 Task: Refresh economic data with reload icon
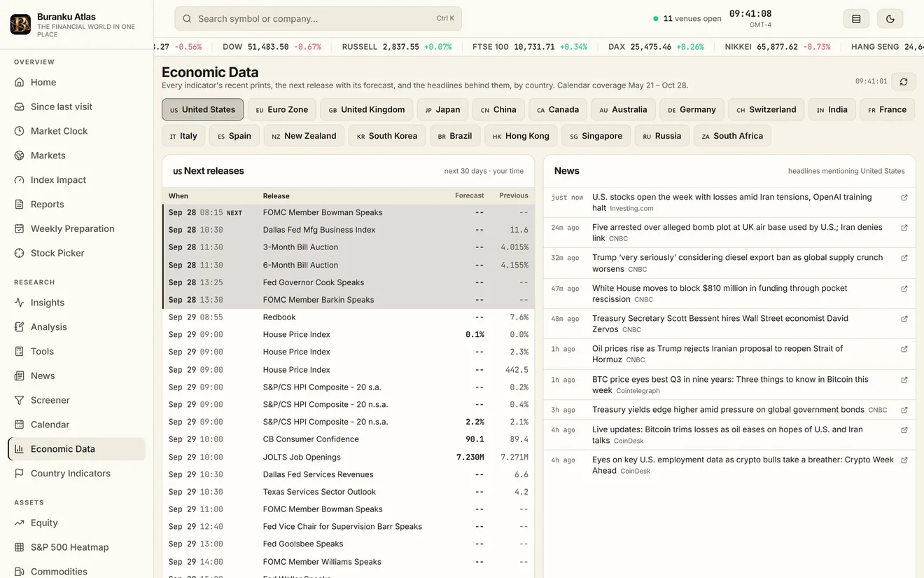[x=904, y=82]
